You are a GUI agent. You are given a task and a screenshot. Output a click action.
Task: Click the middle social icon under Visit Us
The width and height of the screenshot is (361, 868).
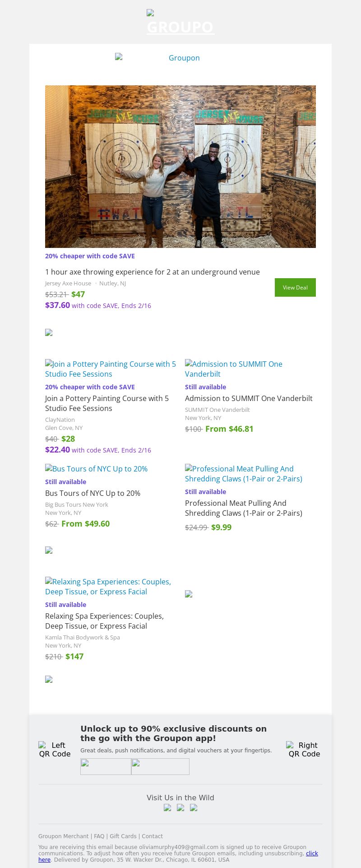pos(180,808)
